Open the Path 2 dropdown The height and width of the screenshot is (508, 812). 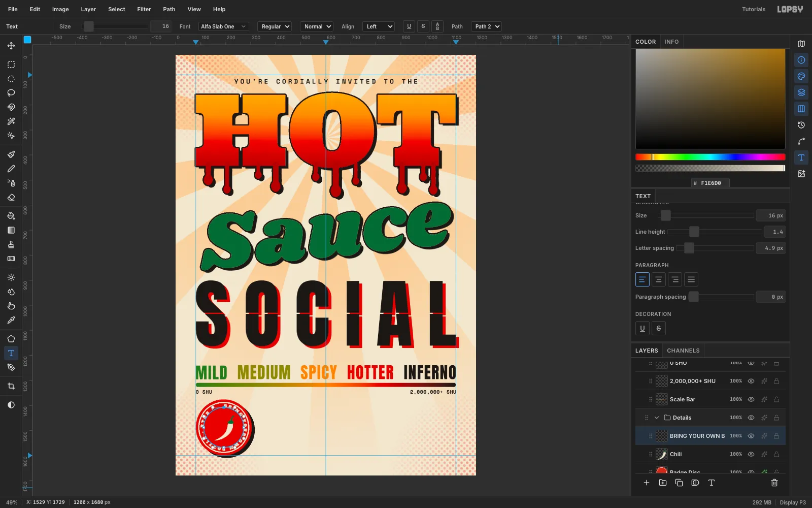[486, 26]
